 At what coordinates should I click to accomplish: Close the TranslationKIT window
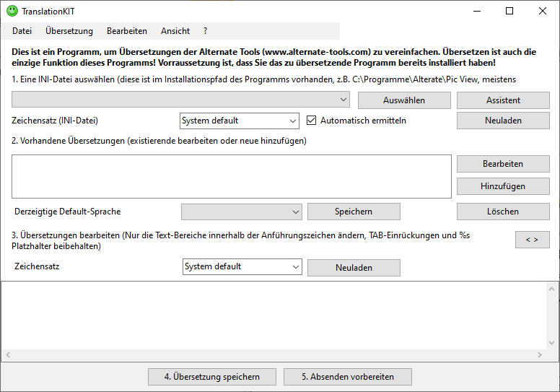tap(543, 11)
